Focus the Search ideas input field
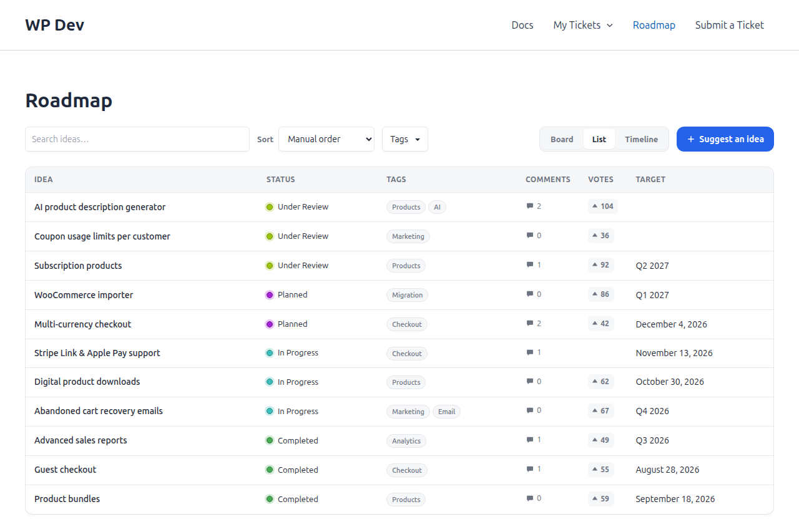799x532 pixels. click(137, 139)
